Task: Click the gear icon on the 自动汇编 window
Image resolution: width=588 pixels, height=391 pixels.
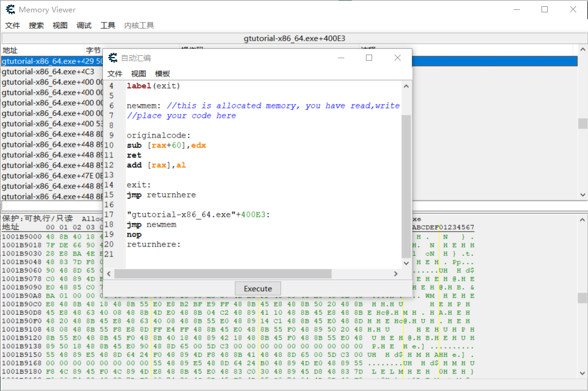Action: tap(112, 57)
